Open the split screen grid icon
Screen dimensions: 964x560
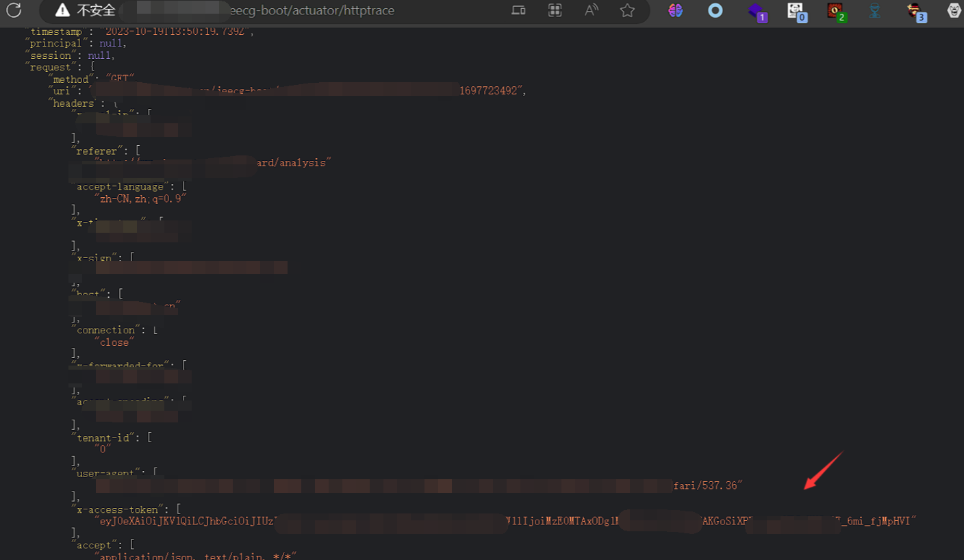coord(555,11)
